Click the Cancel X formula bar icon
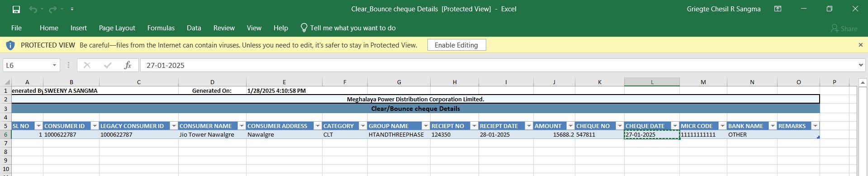The width and height of the screenshot is (868, 176). [87, 65]
